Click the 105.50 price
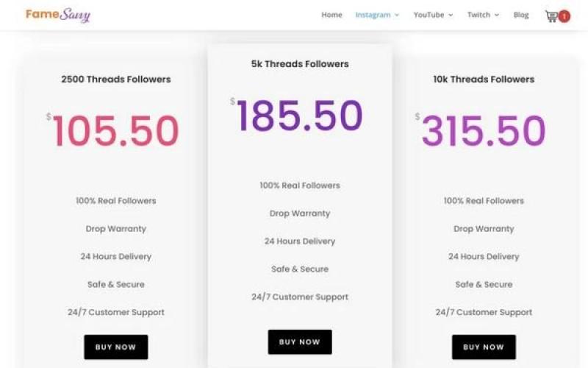This screenshot has height=368, width=588. click(116, 131)
